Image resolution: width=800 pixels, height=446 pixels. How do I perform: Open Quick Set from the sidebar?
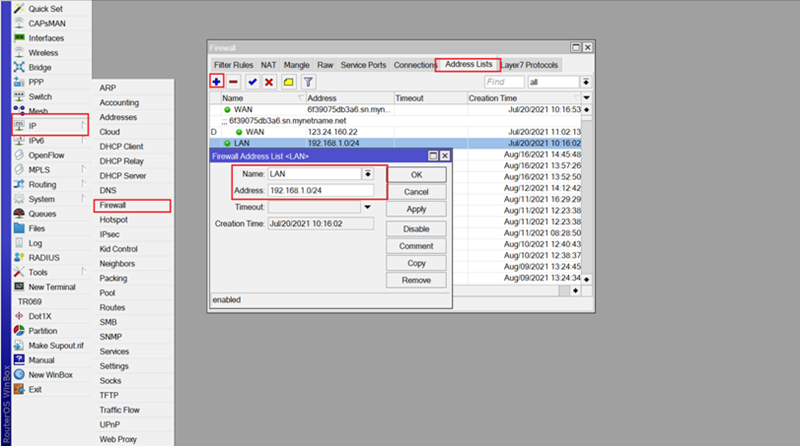tap(45, 8)
